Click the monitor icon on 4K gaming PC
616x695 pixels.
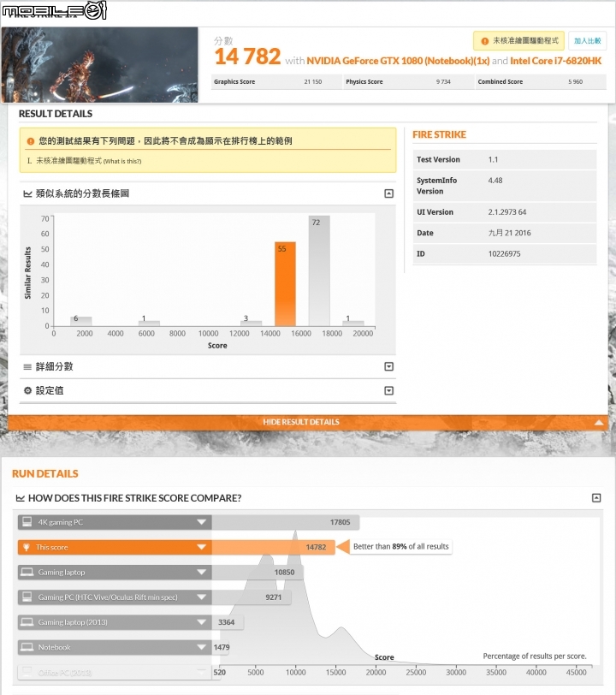[27, 522]
